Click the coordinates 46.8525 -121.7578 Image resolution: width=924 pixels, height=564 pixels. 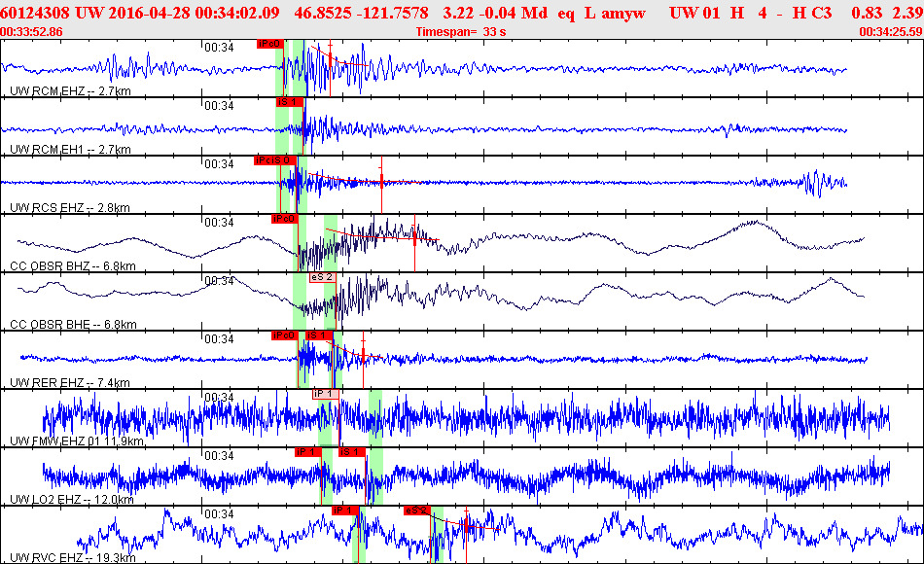[361, 13]
